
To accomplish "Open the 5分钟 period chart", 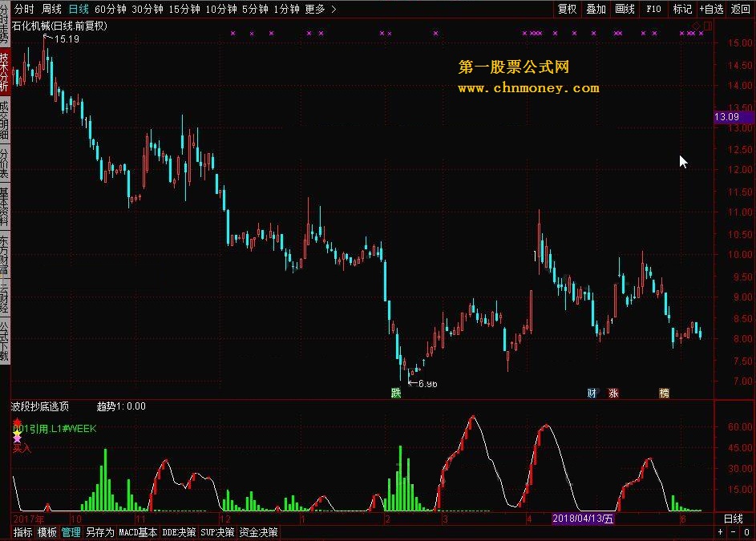I will click(x=255, y=9).
